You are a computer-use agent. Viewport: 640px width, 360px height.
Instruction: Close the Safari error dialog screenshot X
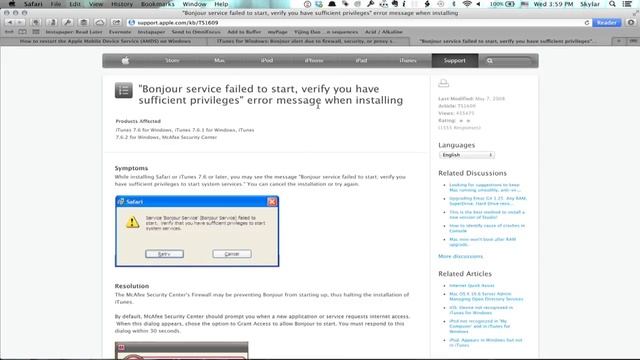click(x=272, y=202)
